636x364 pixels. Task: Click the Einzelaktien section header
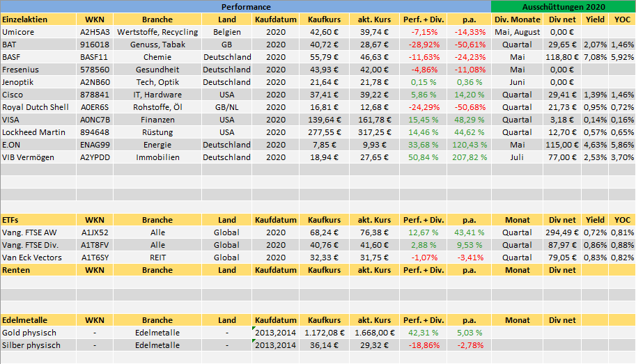point(38,19)
